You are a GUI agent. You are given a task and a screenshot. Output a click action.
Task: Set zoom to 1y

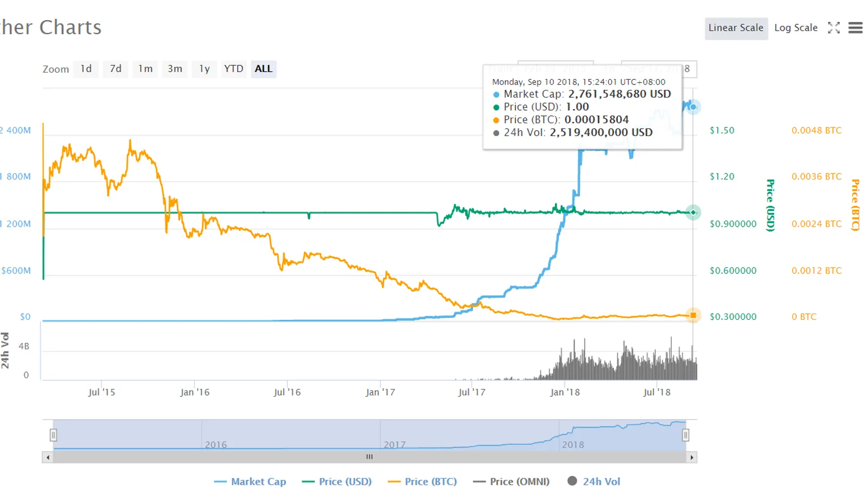click(205, 69)
